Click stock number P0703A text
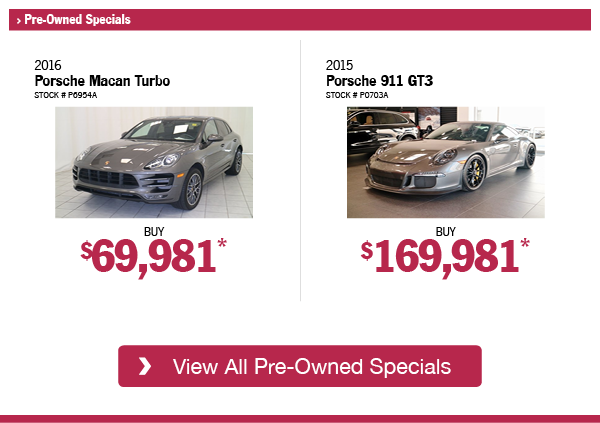The width and height of the screenshot is (600, 423). click(x=357, y=95)
